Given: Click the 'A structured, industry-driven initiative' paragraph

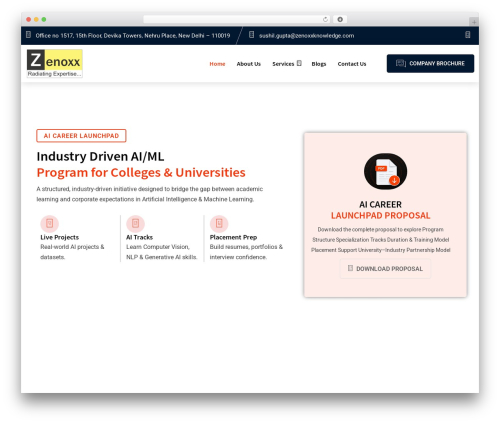Looking at the screenshot, I should (x=150, y=194).
